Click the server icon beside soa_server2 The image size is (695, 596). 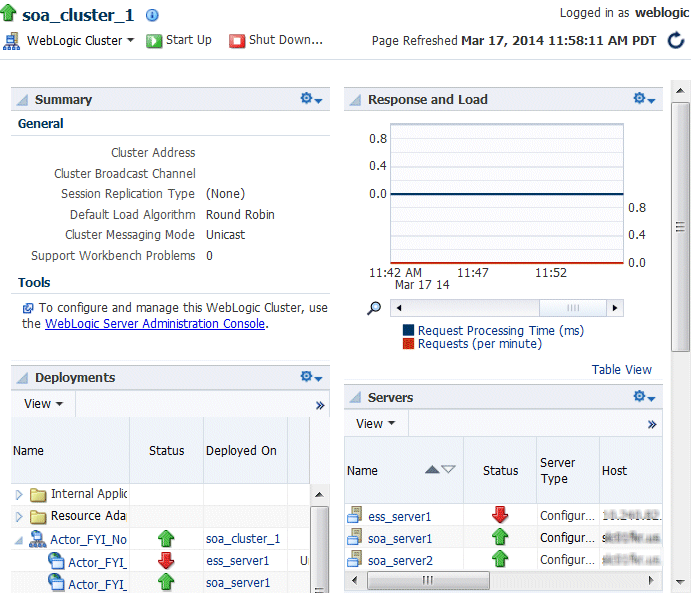click(x=355, y=559)
